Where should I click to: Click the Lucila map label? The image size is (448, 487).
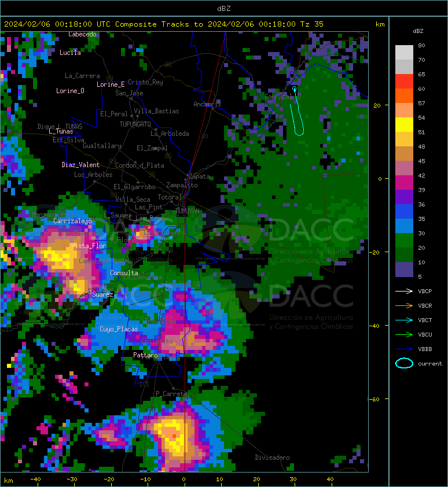point(70,53)
